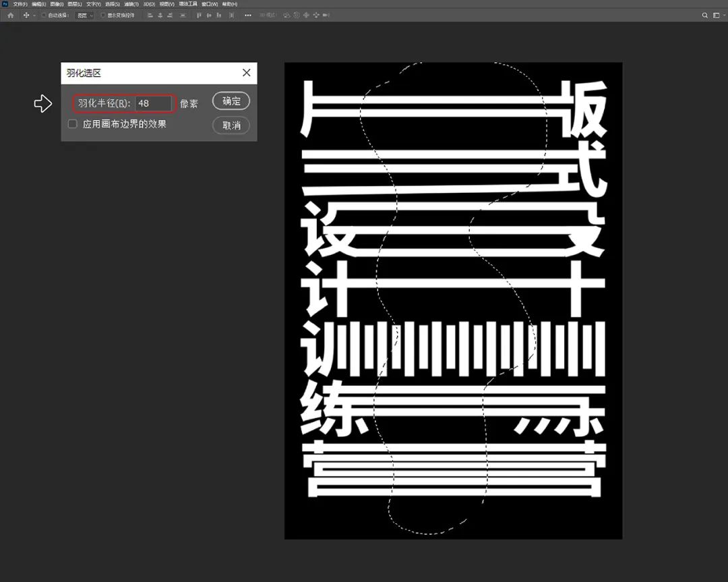Open the search magnifier icon
Viewport: 728px width, 582px height.
tap(705, 15)
